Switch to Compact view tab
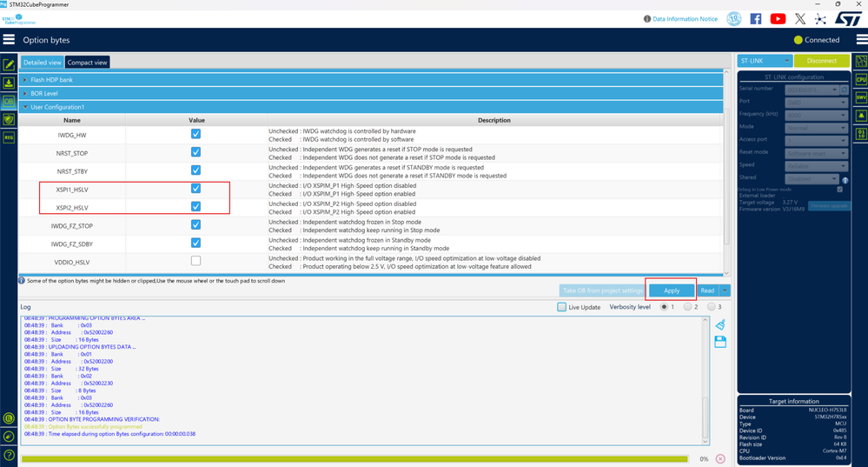Image resolution: width=868 pixels, height=467 pixels. [x=87, y=62]
